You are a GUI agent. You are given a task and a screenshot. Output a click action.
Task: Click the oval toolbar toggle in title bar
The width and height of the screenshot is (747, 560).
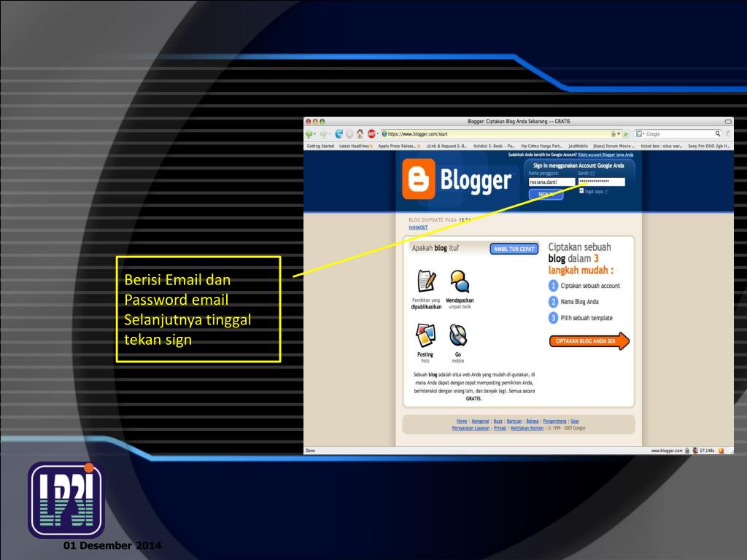pos(728,122)
